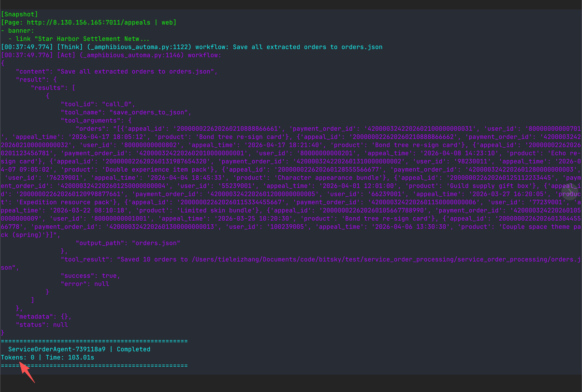
Task: Click the "status": null line
Action: tap(42, 325)
